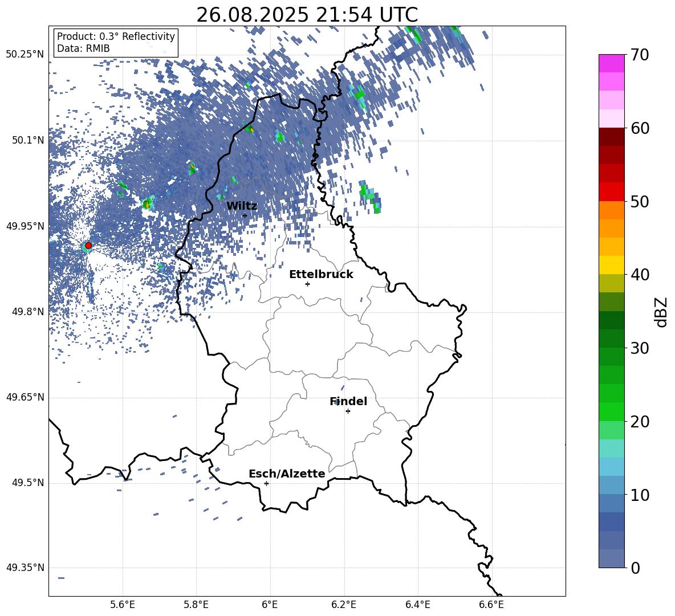Click the colorbar tick label 30

(x=640, y=348)
